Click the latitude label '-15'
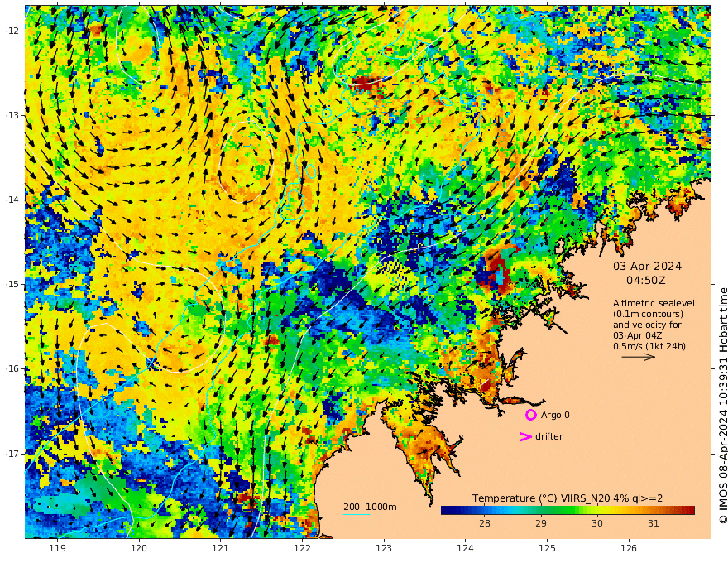Screen dimensions: 728x563 click(12, 284)
